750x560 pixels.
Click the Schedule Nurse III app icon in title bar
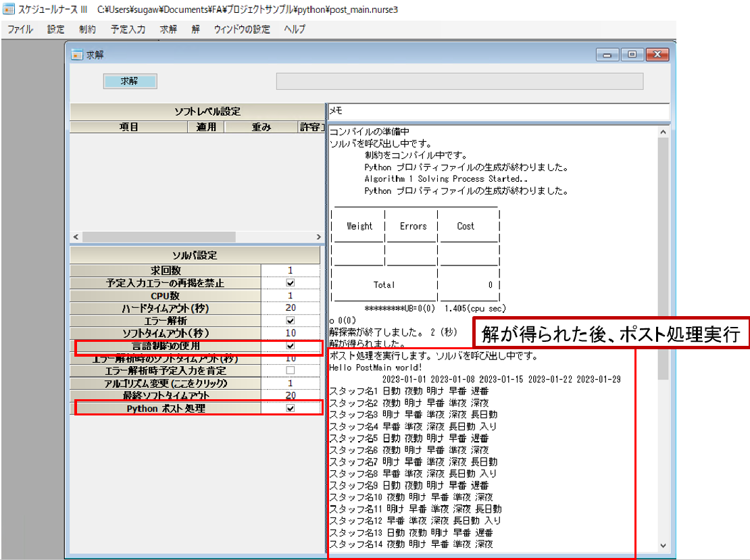click(x=8, y=10)
